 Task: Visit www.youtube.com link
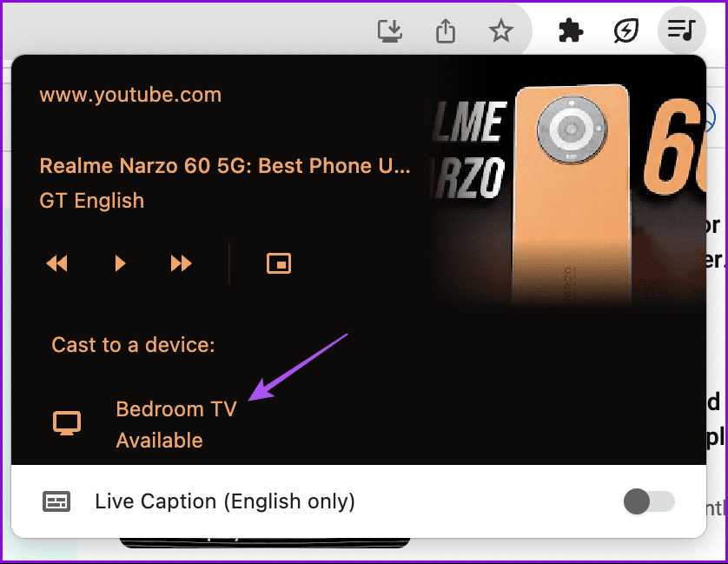(130, 95)
